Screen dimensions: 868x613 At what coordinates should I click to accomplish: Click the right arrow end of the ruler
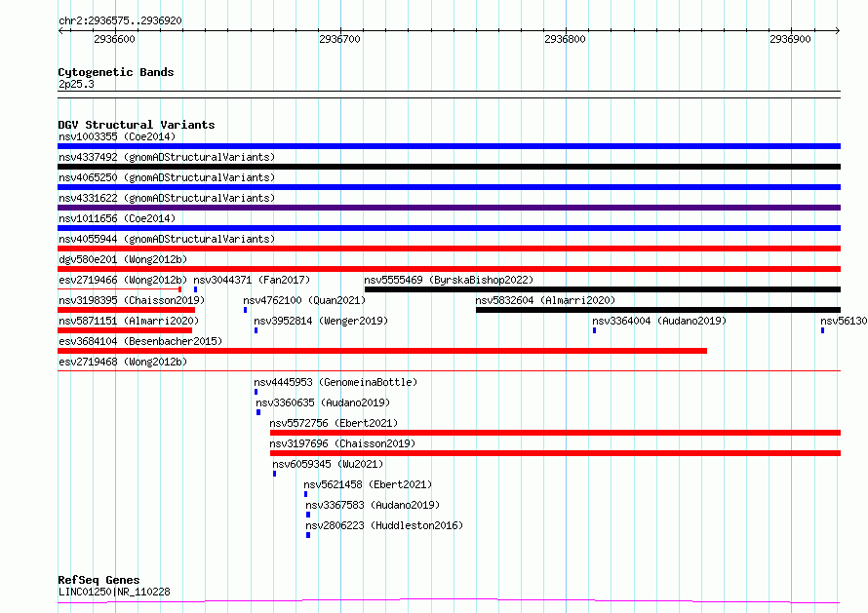(x=838, y=30)
